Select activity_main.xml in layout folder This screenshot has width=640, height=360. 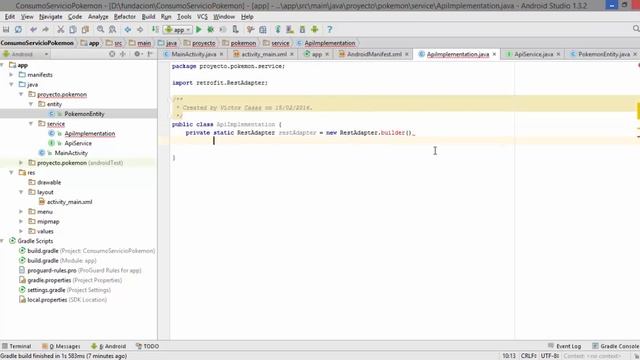69,202
